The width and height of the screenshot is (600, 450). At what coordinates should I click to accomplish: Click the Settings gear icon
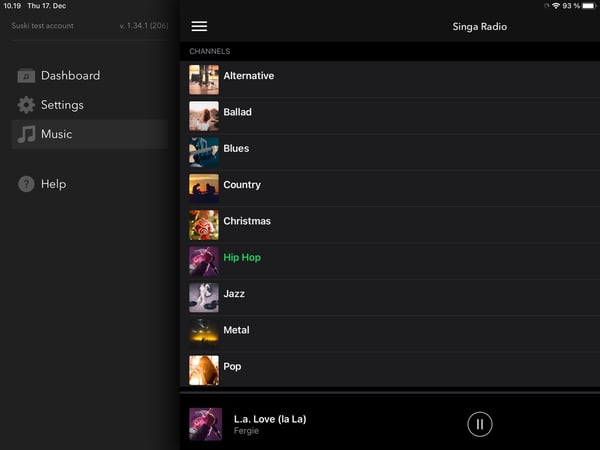[x=26, y=105]
